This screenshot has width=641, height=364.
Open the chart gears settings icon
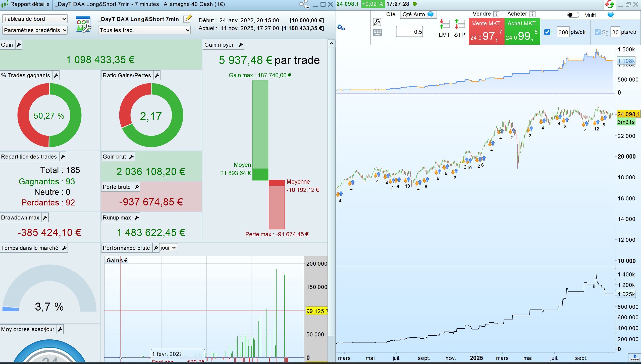(341, 27)
